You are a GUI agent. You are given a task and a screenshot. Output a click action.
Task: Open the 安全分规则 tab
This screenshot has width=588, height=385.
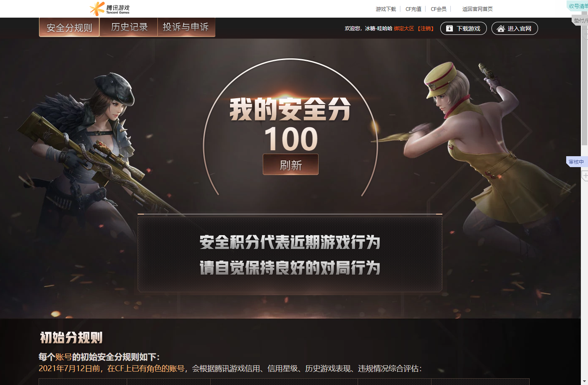coord(69,27)
